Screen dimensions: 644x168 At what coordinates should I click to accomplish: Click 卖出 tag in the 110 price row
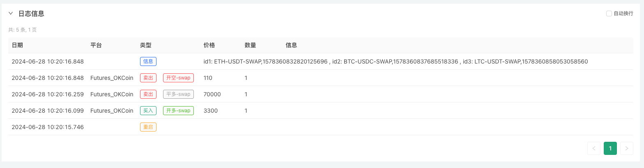click(x=148, y=78)
